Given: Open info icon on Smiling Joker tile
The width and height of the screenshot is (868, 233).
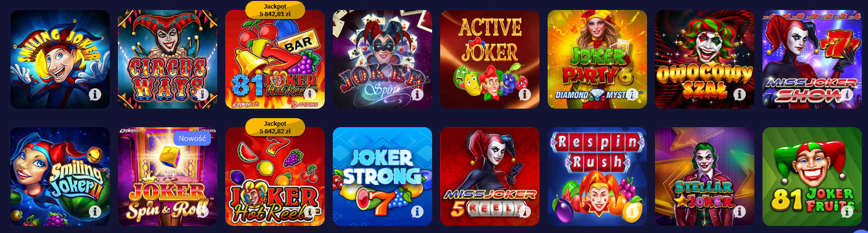Looking at the screenshot, I should click(95, 94).
